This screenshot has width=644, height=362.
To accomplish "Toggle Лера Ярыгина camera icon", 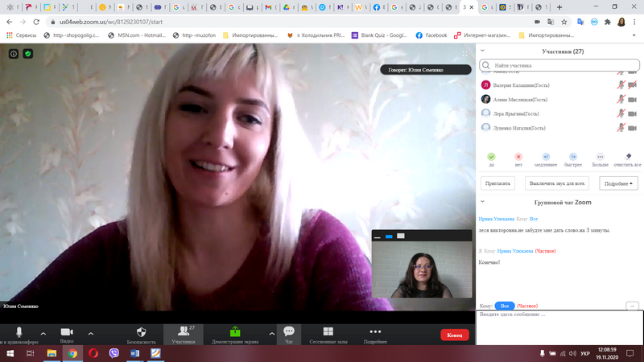I will click(632, 113).
